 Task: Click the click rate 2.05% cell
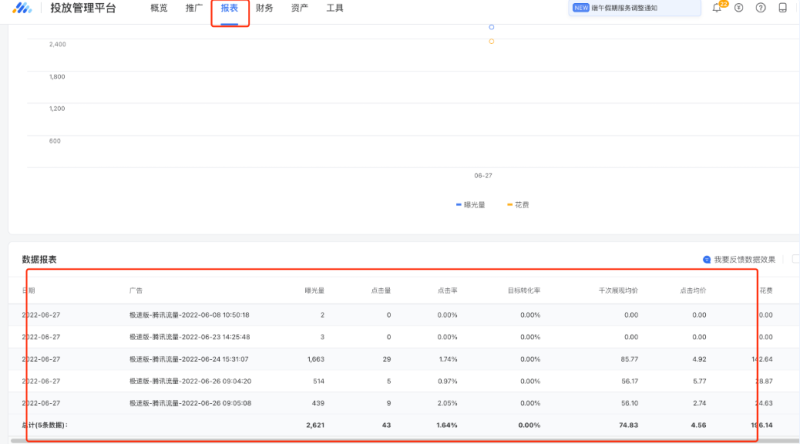pyautogui.click(x=447, y=403)
